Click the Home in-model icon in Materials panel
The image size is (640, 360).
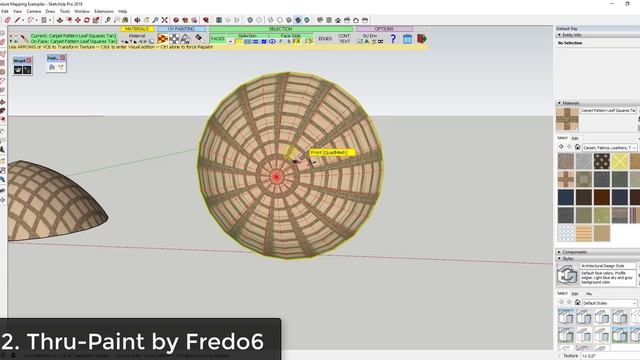577,147
